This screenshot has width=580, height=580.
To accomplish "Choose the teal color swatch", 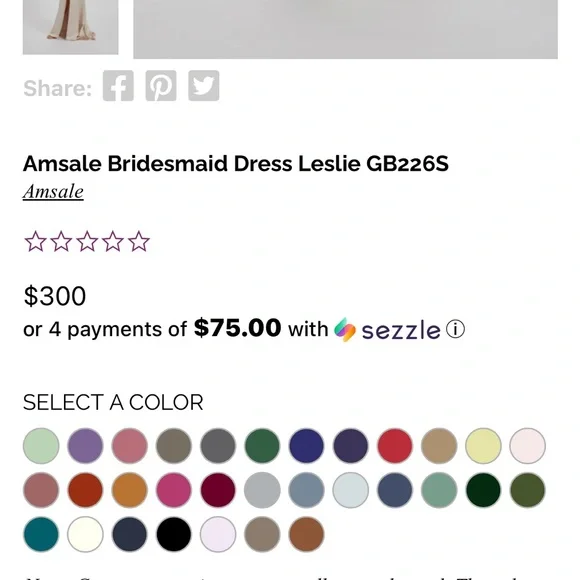I will pyautogui.click(x=41, y=535).
